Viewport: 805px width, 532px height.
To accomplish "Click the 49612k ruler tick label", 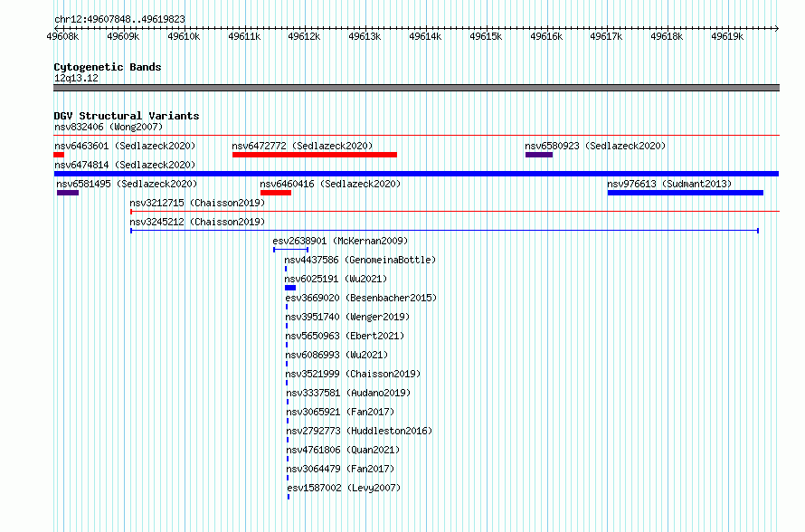I will 305,36.
